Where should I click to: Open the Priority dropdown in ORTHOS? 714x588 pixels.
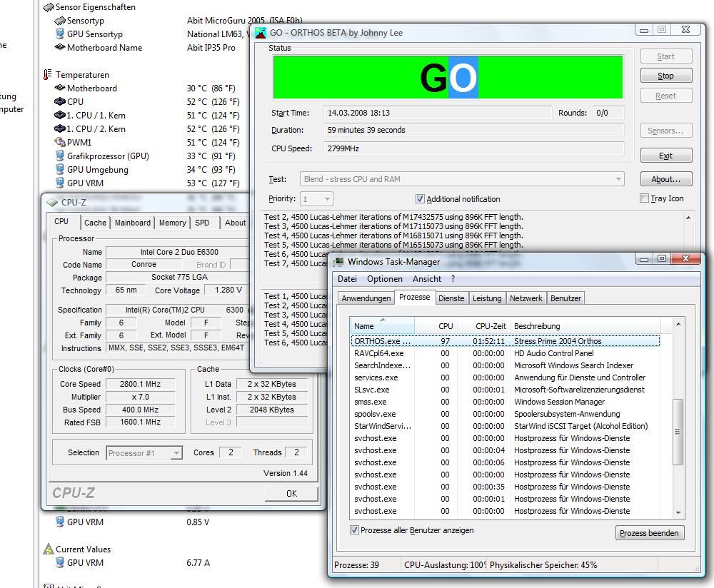316,199
